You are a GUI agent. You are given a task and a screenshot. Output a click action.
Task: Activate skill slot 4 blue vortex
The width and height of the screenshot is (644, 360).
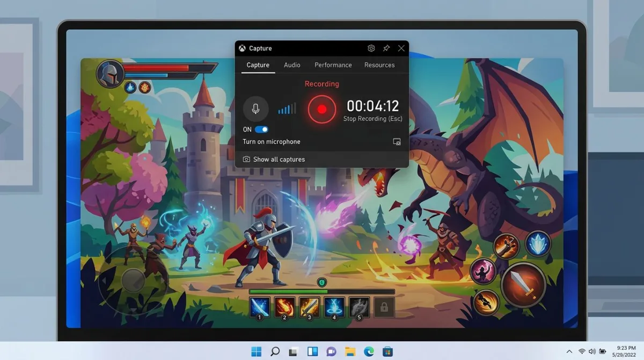(334, 307)
